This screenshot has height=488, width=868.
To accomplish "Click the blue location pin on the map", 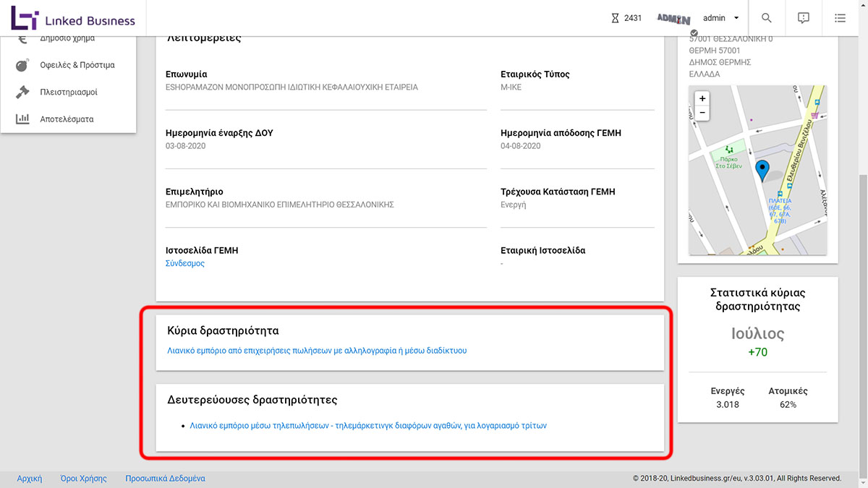I will click(762, 170).
